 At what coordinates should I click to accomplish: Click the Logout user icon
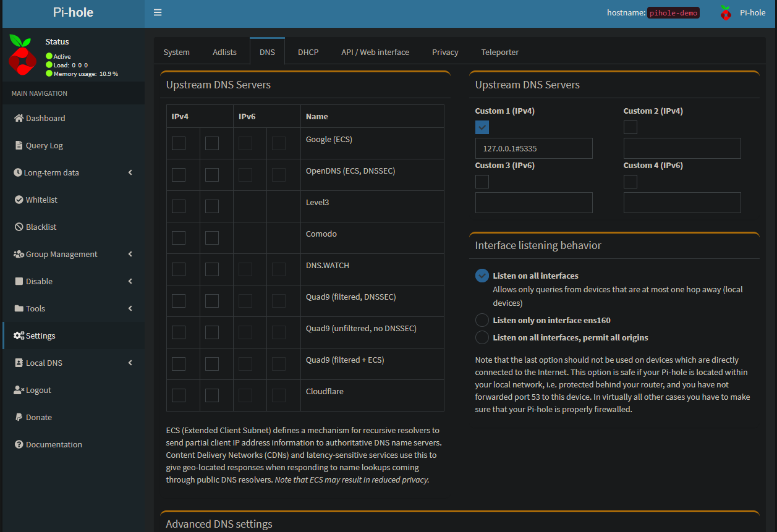coord(19,390)
